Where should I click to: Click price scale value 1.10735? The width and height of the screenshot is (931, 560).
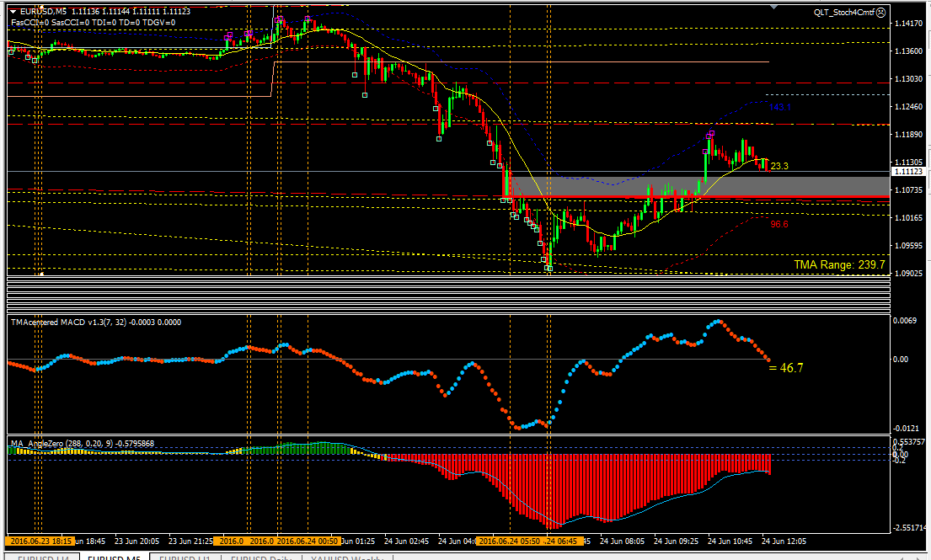908,189
